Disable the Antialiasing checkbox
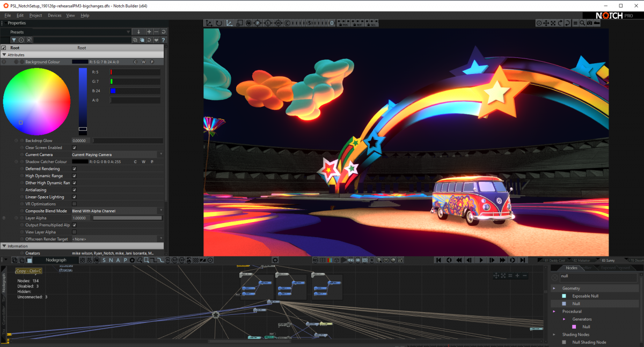The image size is (644, 347). (74, 190)
